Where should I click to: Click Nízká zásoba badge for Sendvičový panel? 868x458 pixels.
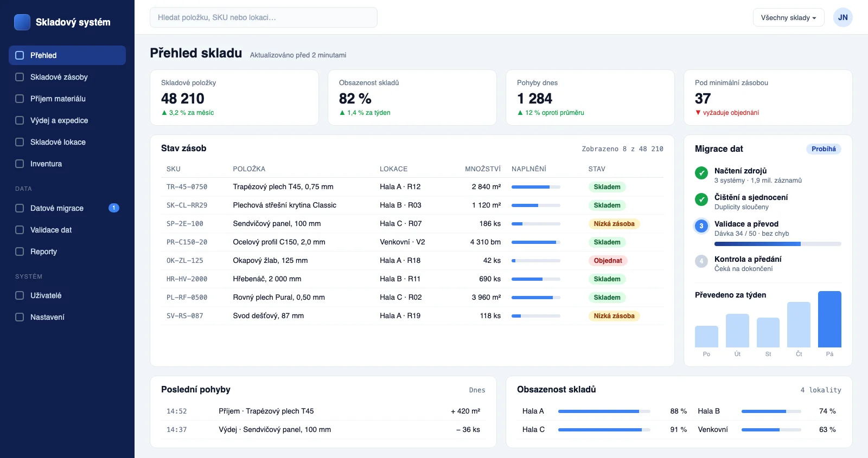(614, 224)
